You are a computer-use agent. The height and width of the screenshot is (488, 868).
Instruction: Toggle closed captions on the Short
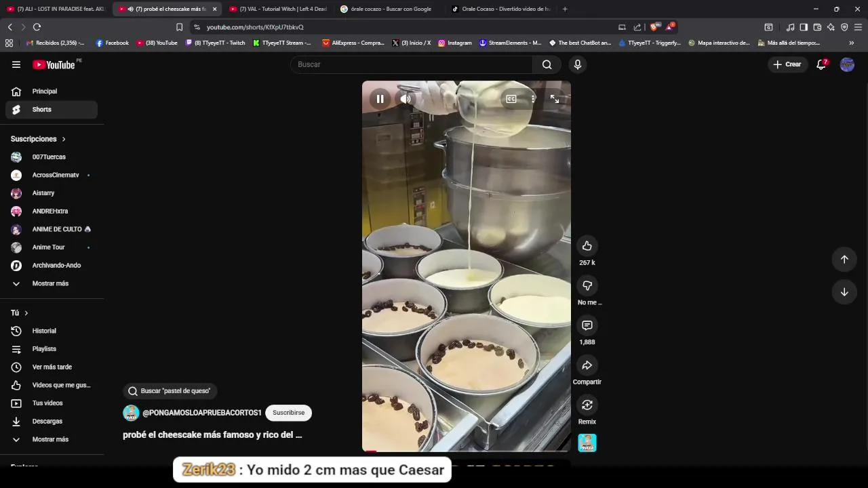(511, 99)
